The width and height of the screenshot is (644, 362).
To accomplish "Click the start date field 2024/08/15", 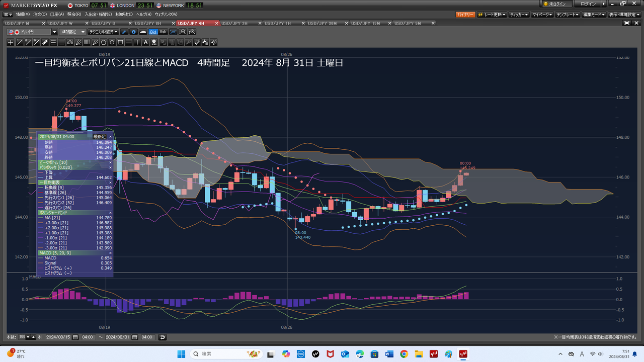I will tap(59, 337).
